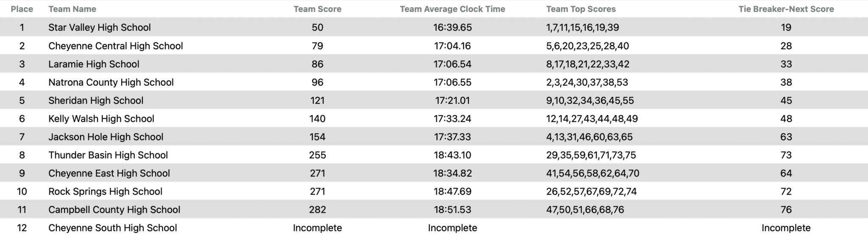Choose Kelly Walsh High School entry

click(101, 118)
